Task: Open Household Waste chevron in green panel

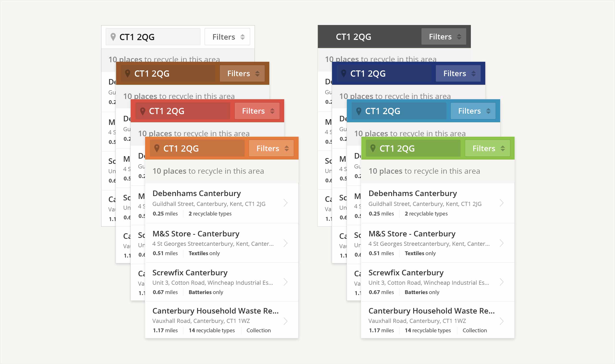Action: click(501, 321)
